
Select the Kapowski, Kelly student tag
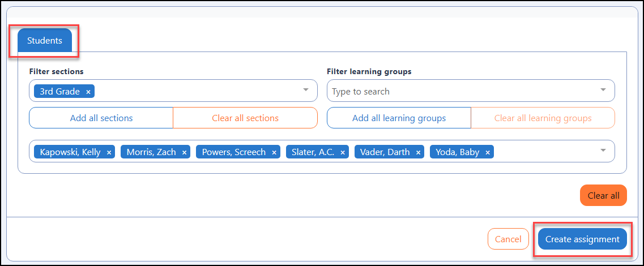[70, 152]
